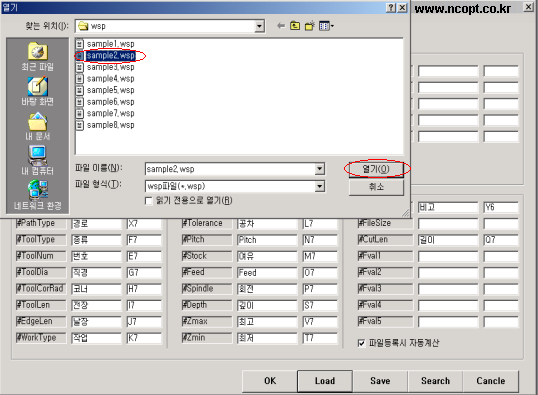This screenshot has height=395, width=538.
Task: Select file icon of sample3.wsp
Action: pyautogui.click(x=80, y=67)
